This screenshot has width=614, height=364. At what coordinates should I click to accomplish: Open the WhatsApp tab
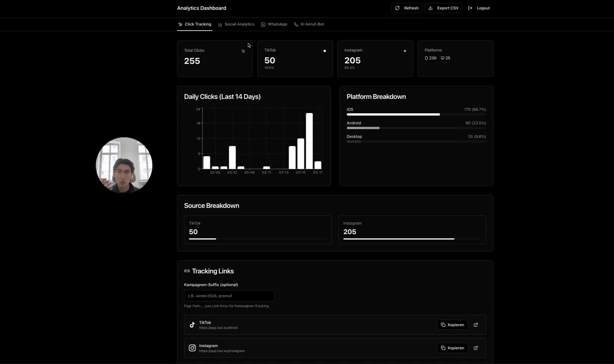(x=274, y=24)
